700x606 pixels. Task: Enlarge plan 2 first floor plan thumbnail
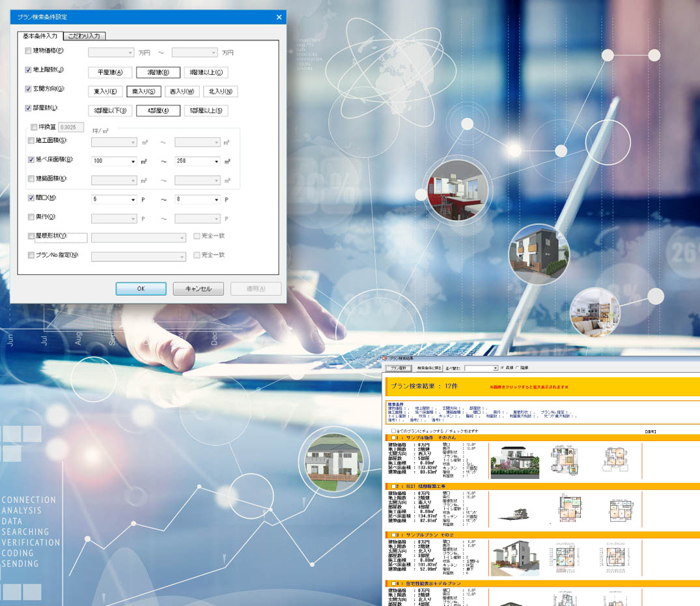pos(570,508)
